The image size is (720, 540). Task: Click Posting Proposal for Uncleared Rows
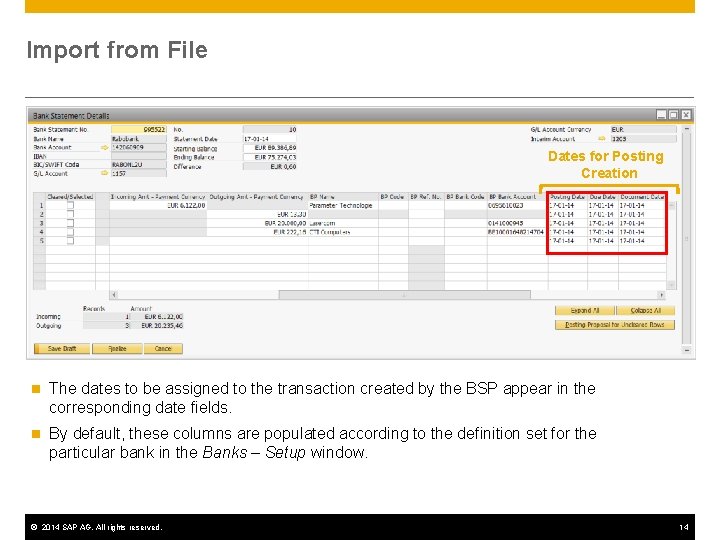point(615,325)
